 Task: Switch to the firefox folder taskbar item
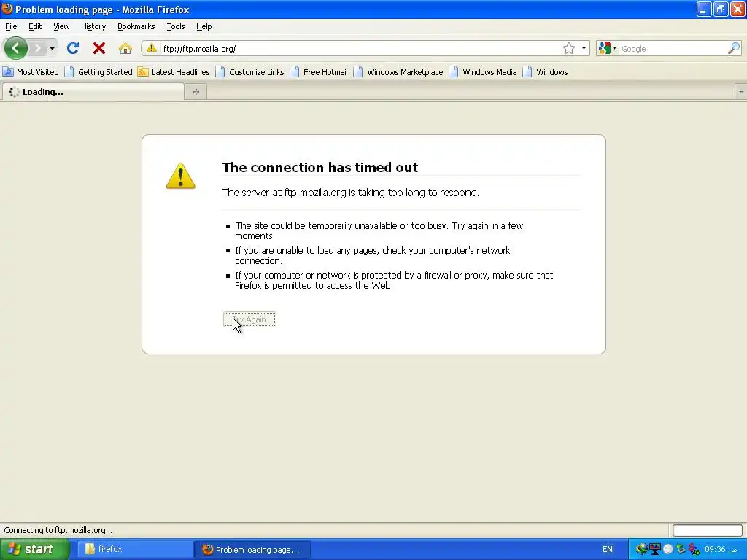(x=134, y=549)
